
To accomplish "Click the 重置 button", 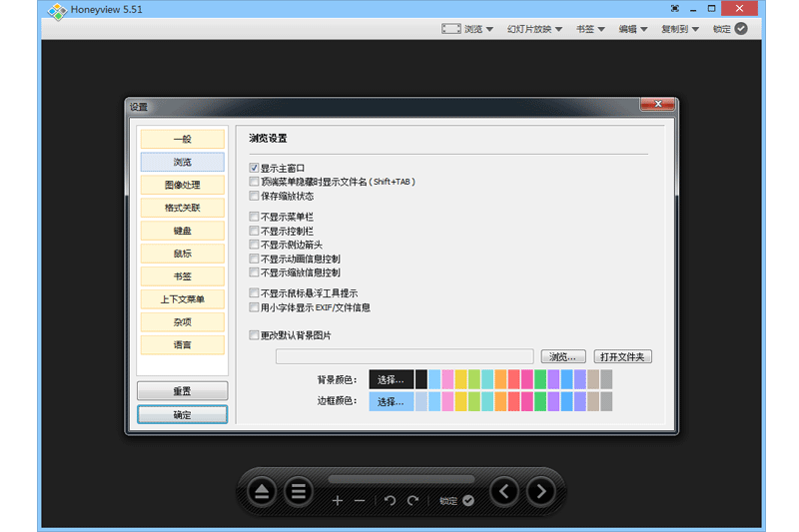I will [x=182, y=390].
